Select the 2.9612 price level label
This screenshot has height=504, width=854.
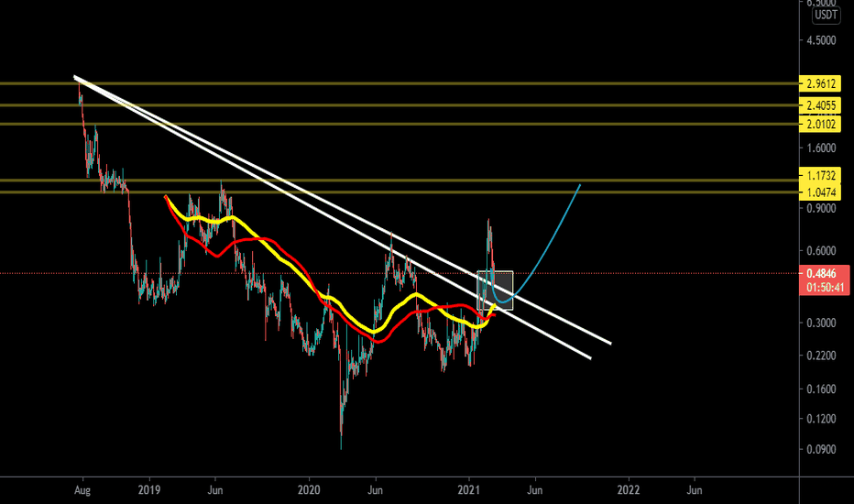820,84
